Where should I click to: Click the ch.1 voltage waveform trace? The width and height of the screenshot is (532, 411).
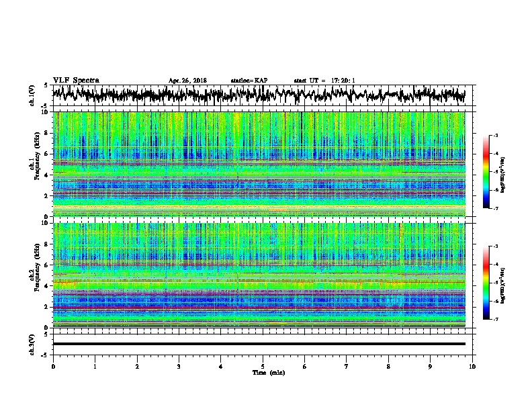(259, 95)
